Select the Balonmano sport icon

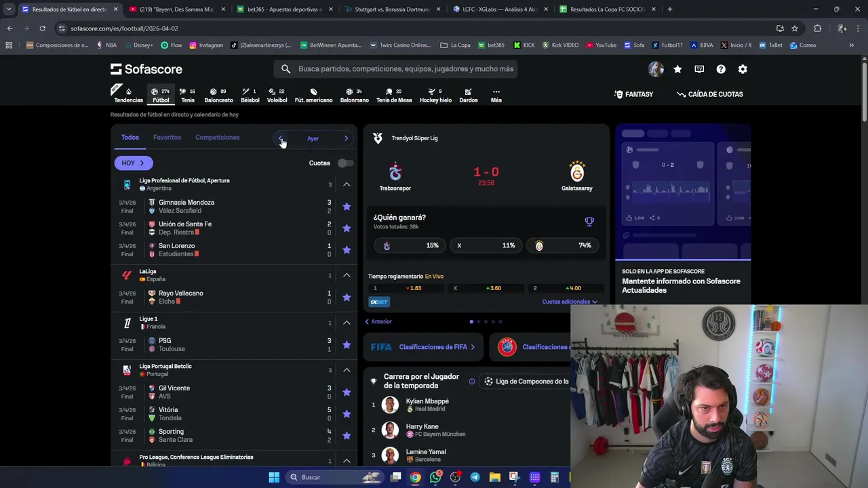(x=354, y=95)
